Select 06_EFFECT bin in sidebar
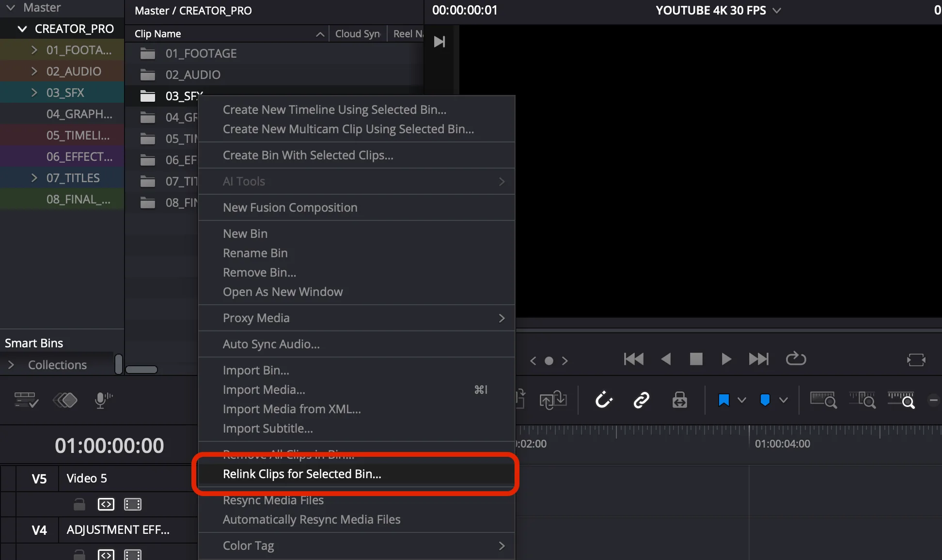 pos(62,156)
